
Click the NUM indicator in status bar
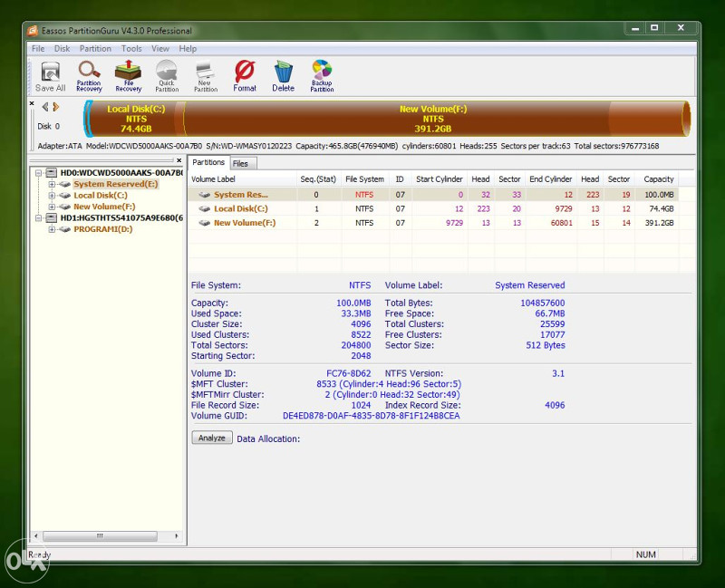tap(645, 554)
